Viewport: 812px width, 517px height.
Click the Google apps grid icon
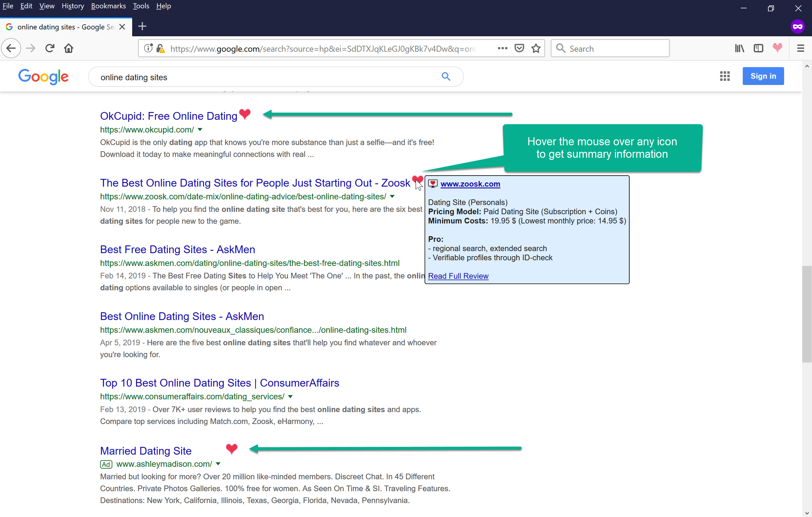725,76
